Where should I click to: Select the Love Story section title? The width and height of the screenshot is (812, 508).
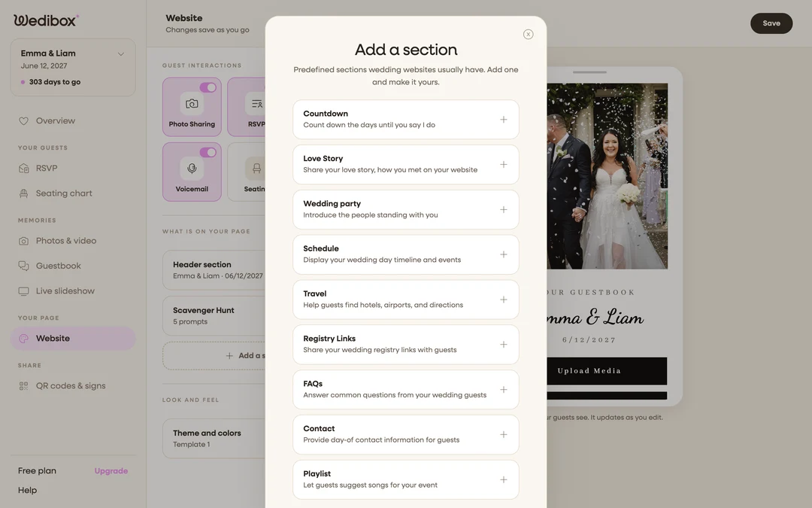pyautogui.click(x=323, y=159)
